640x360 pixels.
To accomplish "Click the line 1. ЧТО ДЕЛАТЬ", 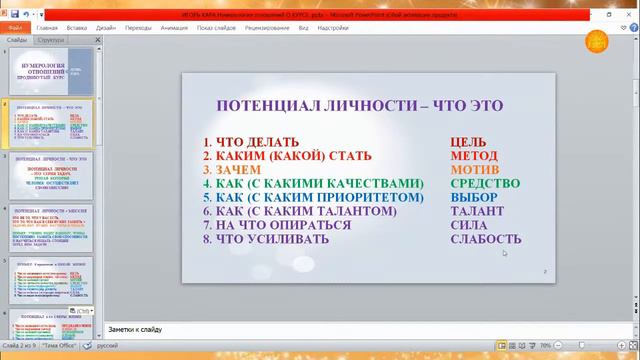I will click(x=251, y=142).
